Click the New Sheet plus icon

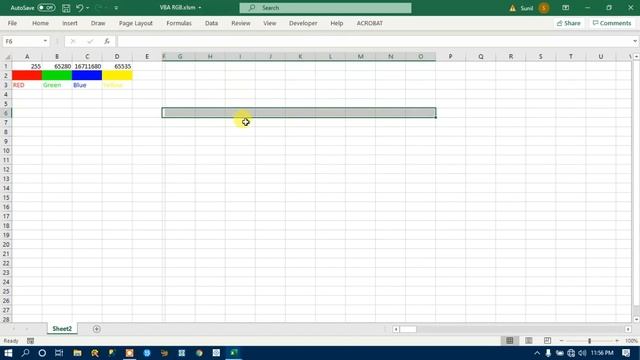pos(97,329)
